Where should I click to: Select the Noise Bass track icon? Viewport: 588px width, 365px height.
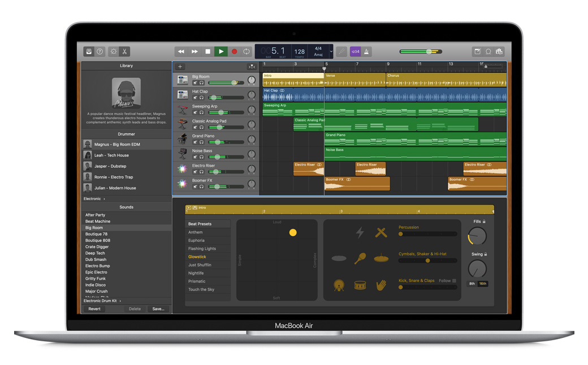(x=183, y=154)
